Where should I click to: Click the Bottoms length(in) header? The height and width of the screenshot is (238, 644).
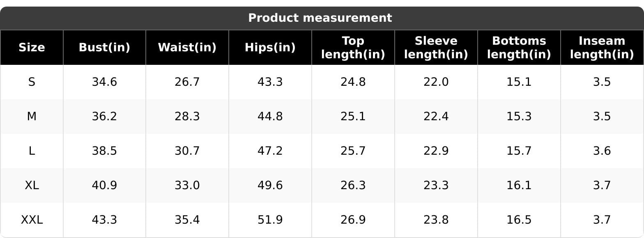point(519,48)
